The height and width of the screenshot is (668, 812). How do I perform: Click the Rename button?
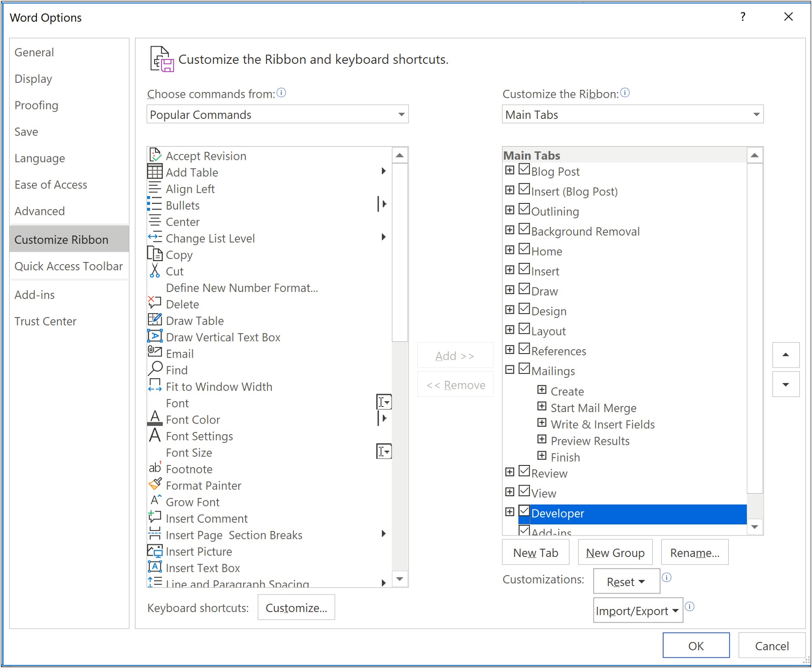tap(695, 553)
